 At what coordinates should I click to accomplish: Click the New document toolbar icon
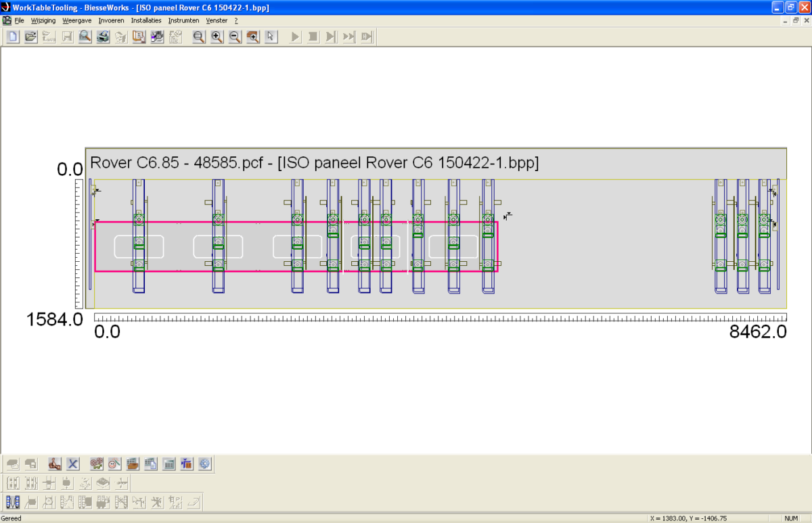[x=13, y=37]
